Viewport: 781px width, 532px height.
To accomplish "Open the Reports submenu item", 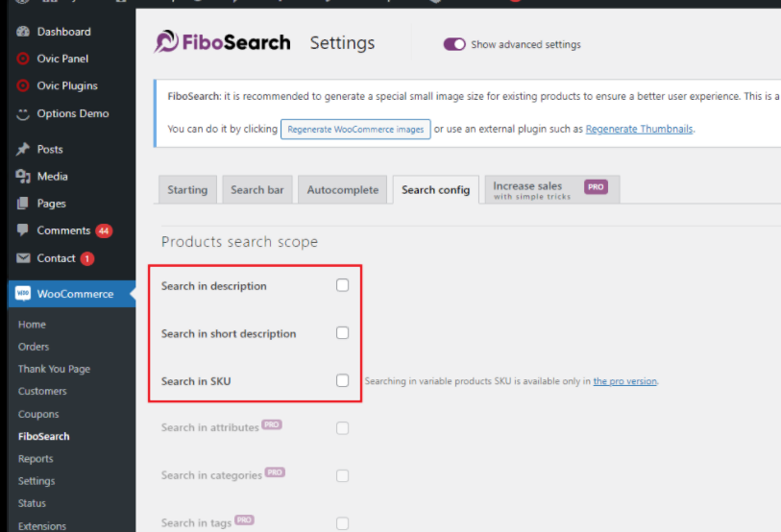I will click(x=36, y=459).
